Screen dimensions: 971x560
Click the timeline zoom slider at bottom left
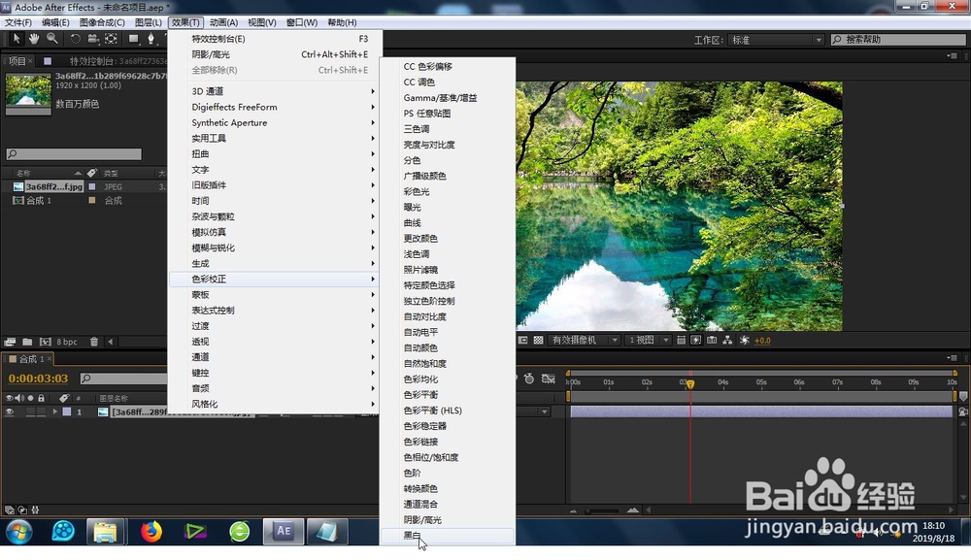(x=34, y=510)
